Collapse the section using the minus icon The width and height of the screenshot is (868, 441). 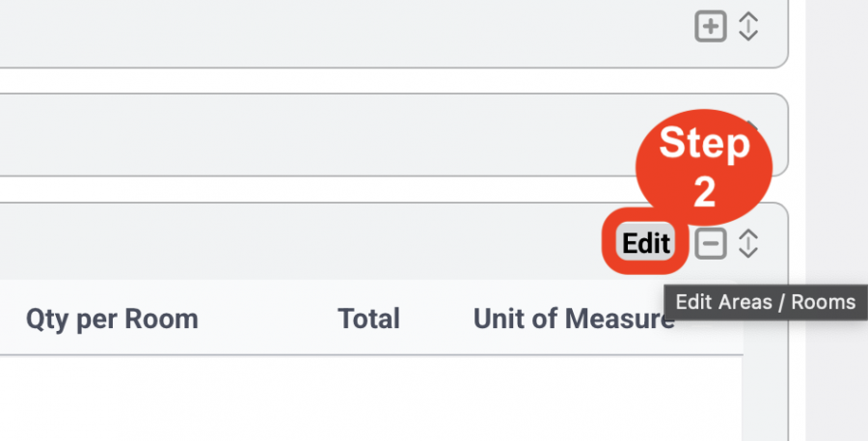710,243
